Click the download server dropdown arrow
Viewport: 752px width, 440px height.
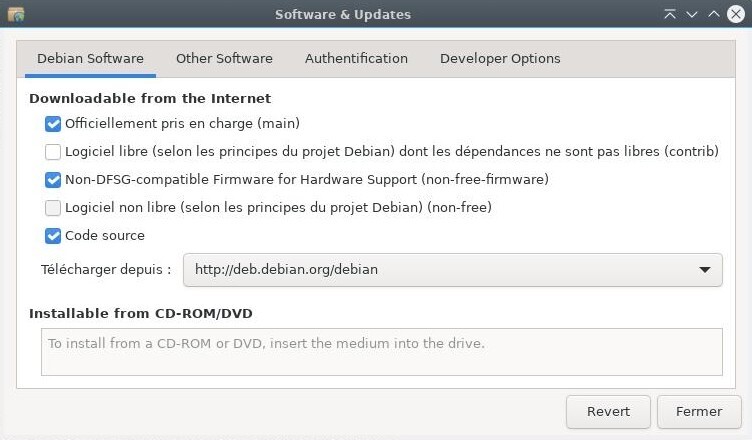(x=705, y=269)
